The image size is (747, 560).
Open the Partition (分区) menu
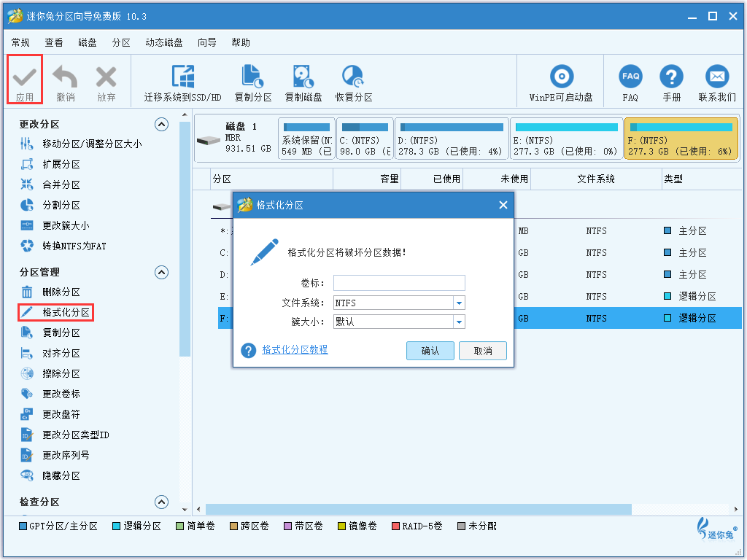pos(121,43)
